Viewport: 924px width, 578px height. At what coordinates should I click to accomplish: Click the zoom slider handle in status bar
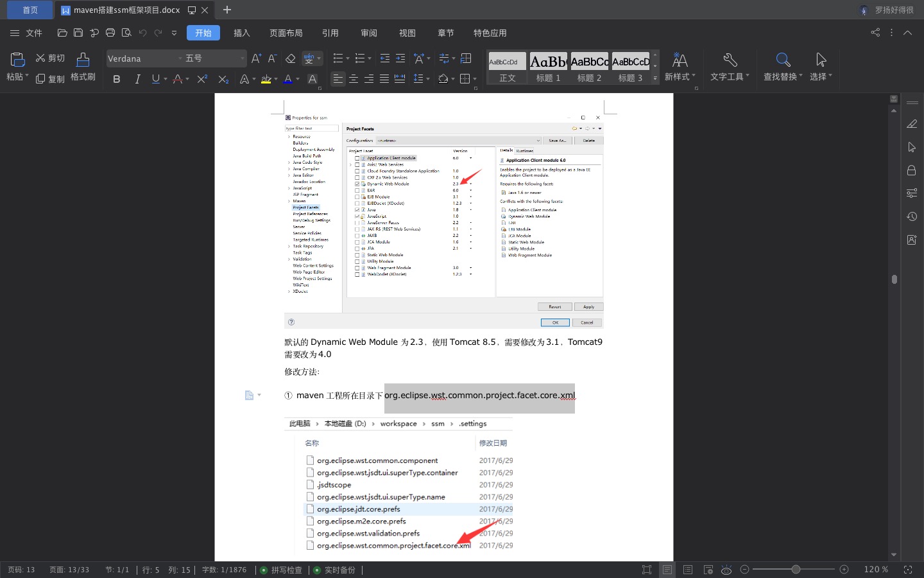[x=796, y=570]
